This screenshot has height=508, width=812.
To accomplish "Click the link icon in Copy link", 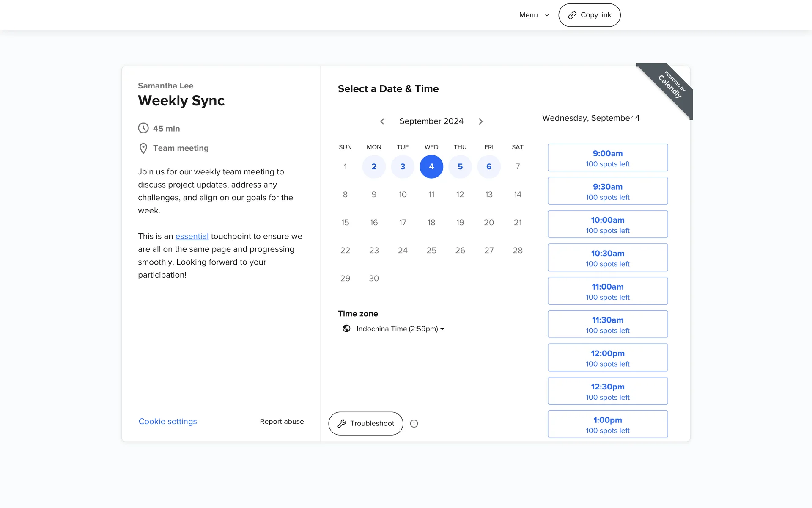I will 572,15.
